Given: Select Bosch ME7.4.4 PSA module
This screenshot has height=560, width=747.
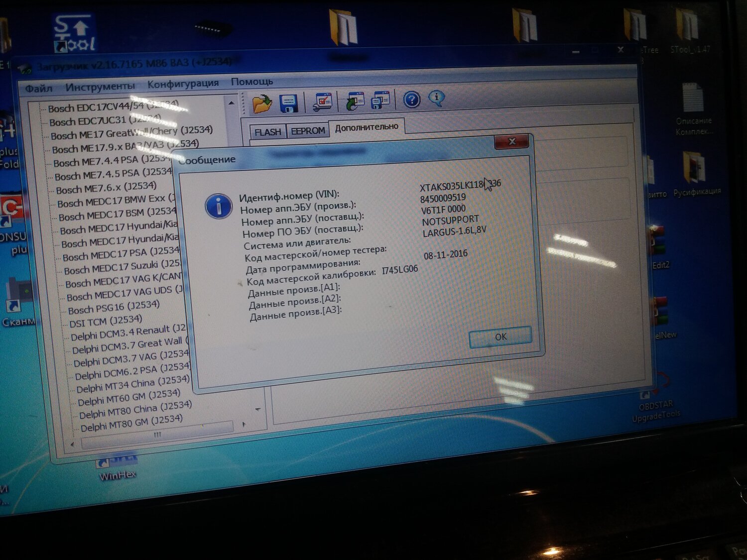Looking at the screenshot, I should point(113,161).
